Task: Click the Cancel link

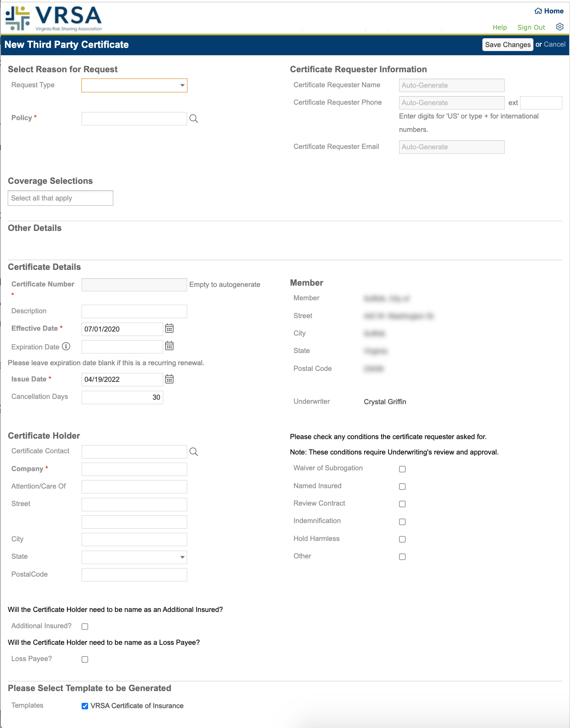Action: 555,44
